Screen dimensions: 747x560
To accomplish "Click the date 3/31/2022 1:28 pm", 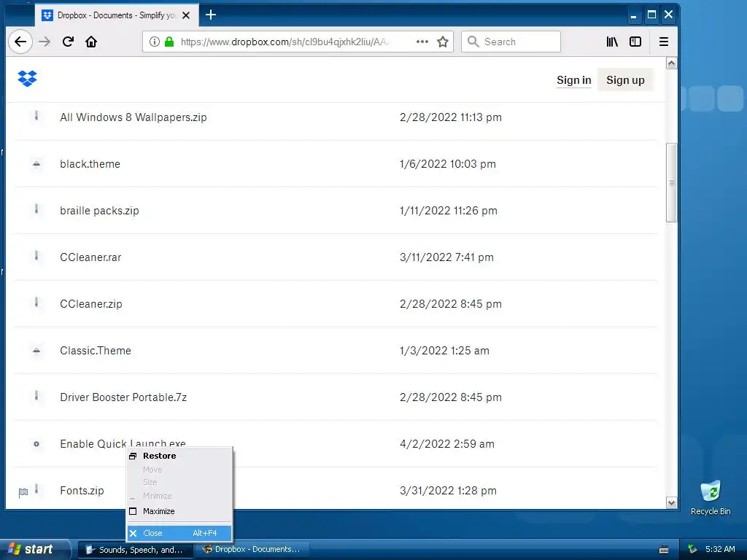I will click(x=448, y=491).
